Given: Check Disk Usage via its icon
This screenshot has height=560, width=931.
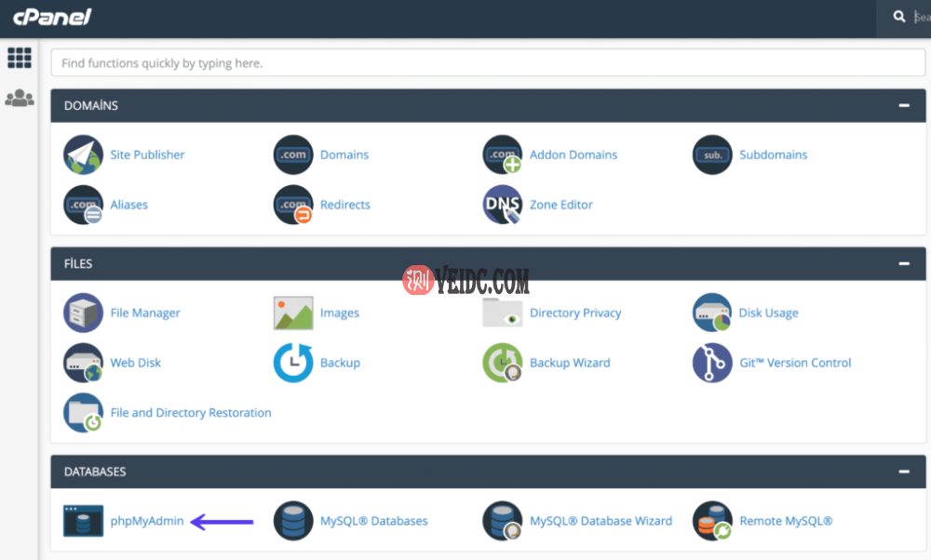Looking at the screenshot, I should point(713,313).
